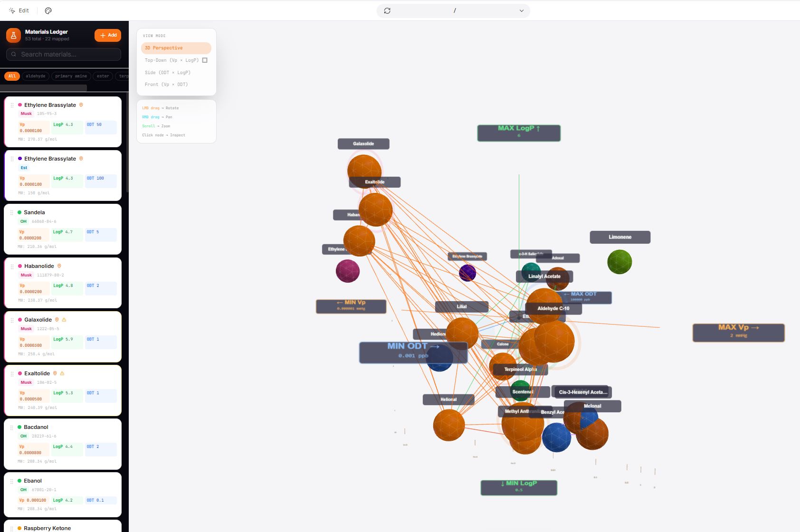Click the flask logo beside Materials Ledger

click(13, 35)
